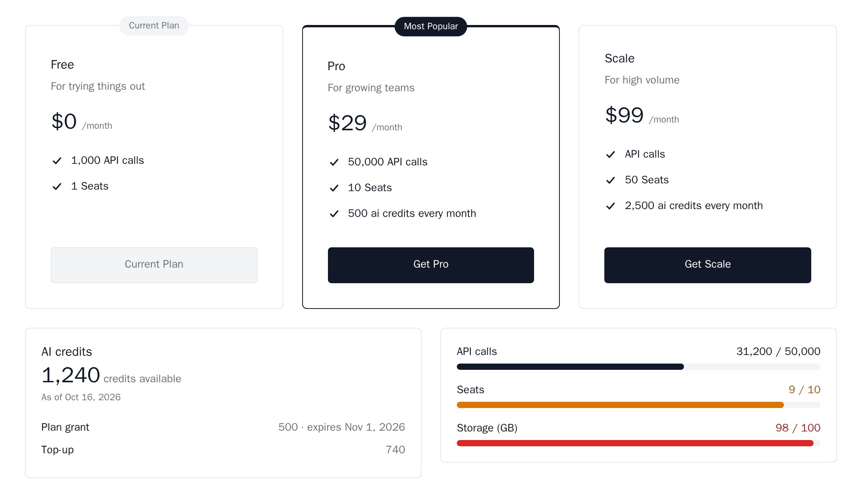The height and width of the screenshot is (504, 862).
Task: Select the Pro plan title
Action: click(x=337, y=66)
